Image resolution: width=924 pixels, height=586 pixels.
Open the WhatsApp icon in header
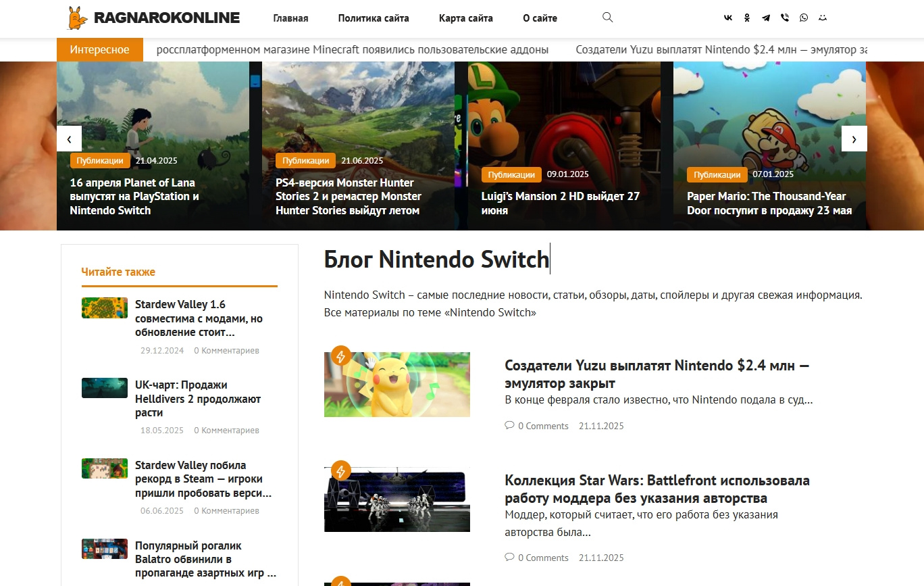(804, 18)
